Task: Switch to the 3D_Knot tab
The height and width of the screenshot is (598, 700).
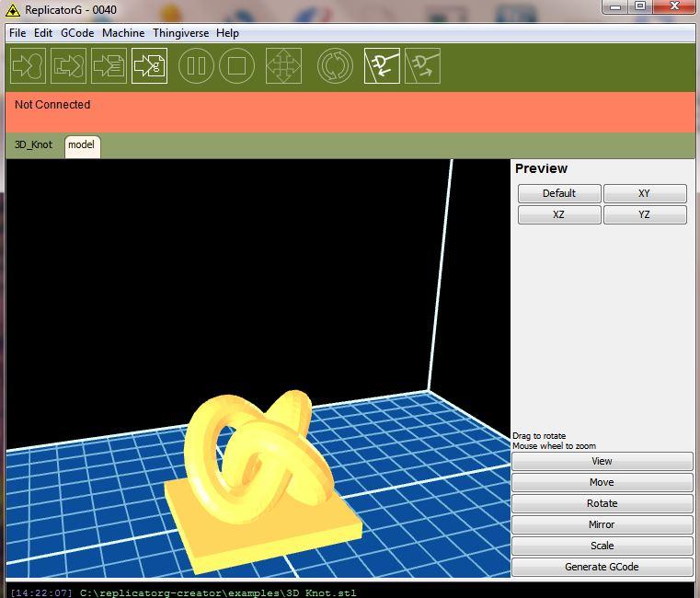Action: pos(33,145)
